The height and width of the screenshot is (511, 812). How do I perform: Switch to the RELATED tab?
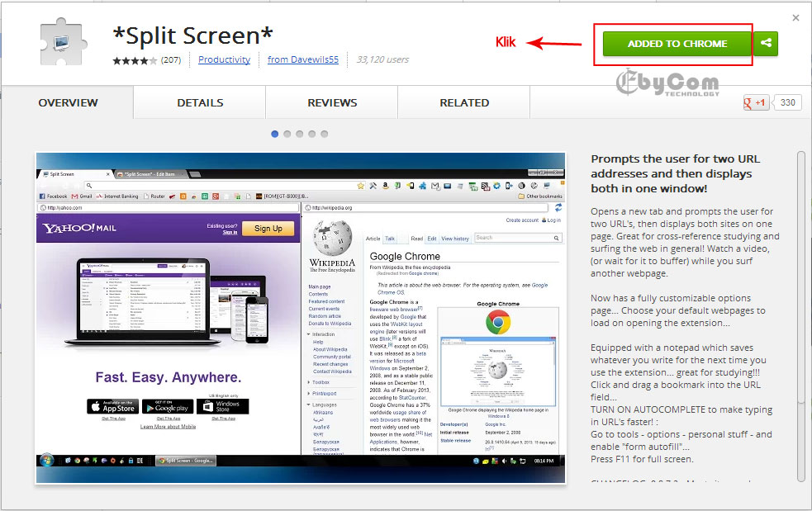(x=464, y=102)
